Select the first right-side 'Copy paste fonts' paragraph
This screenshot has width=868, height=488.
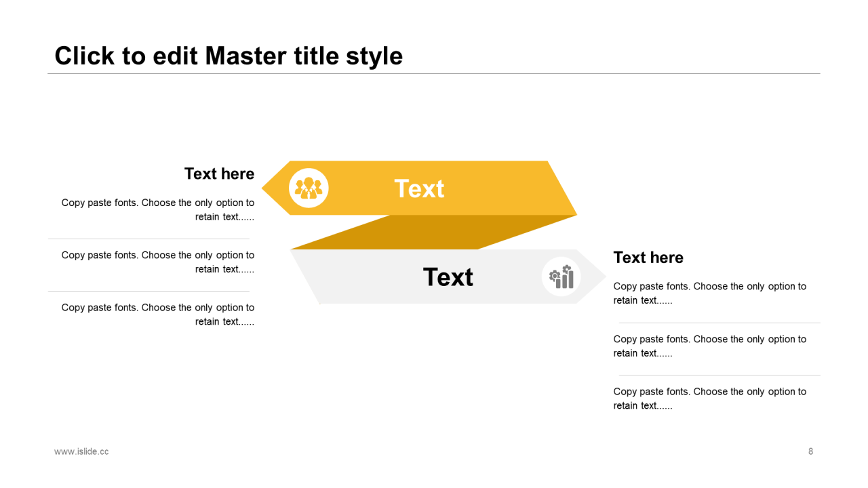(x=710, y=293)
